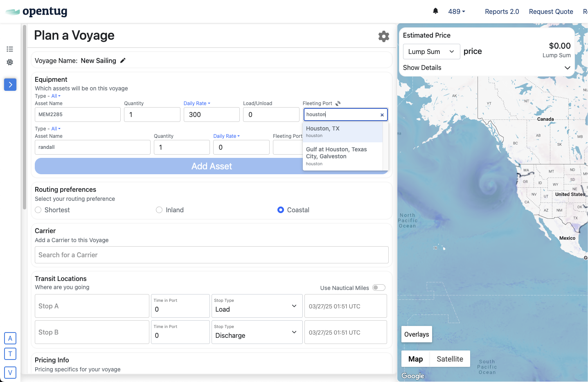Select the Shortest routing option
The height and width of the screenshot is (382, 588).
point(38,210)
